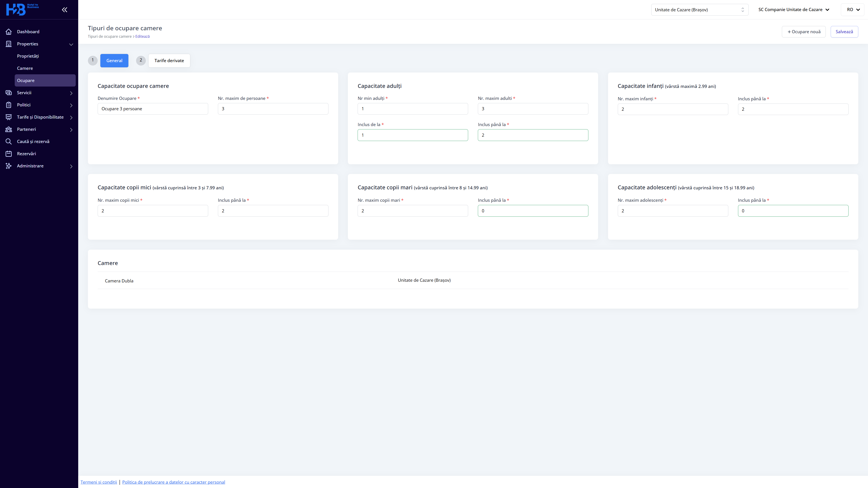Expand the Parteneri submenu chevron

tap(71, 130)
